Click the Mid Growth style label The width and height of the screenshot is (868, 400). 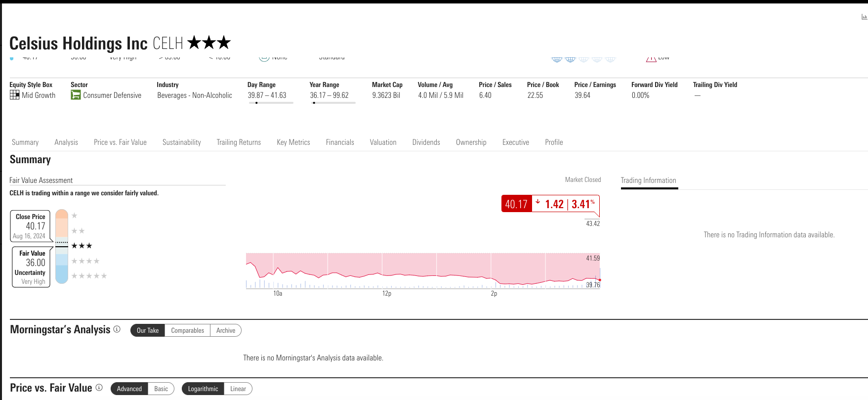39,95
